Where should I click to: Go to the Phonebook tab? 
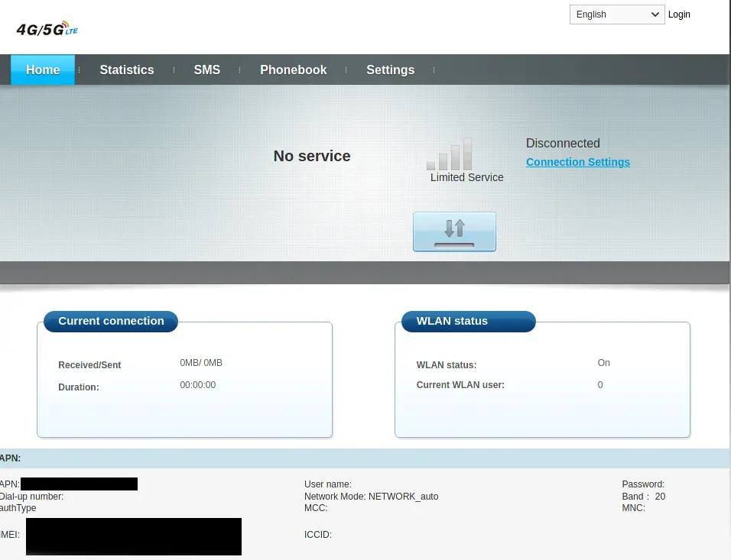(x=293, y=70)
